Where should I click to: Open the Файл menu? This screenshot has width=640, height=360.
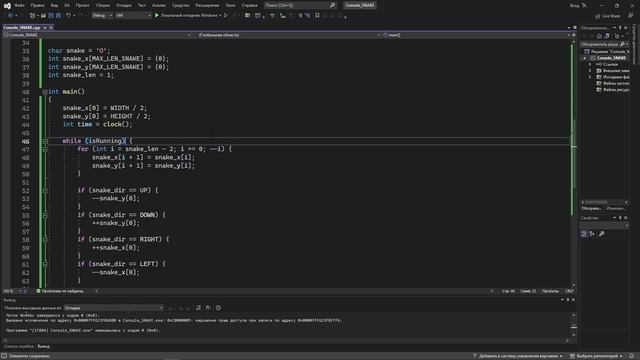tap(19, 5)
